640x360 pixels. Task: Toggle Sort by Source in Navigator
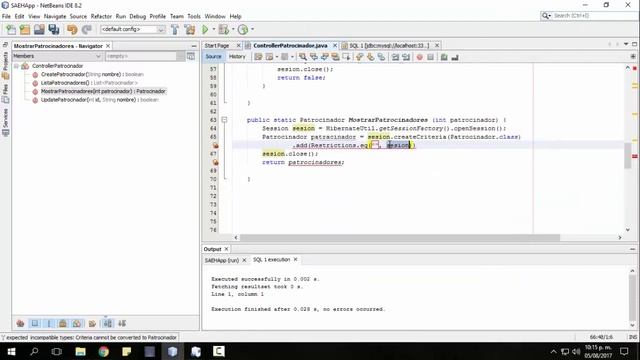click(122, 323)
